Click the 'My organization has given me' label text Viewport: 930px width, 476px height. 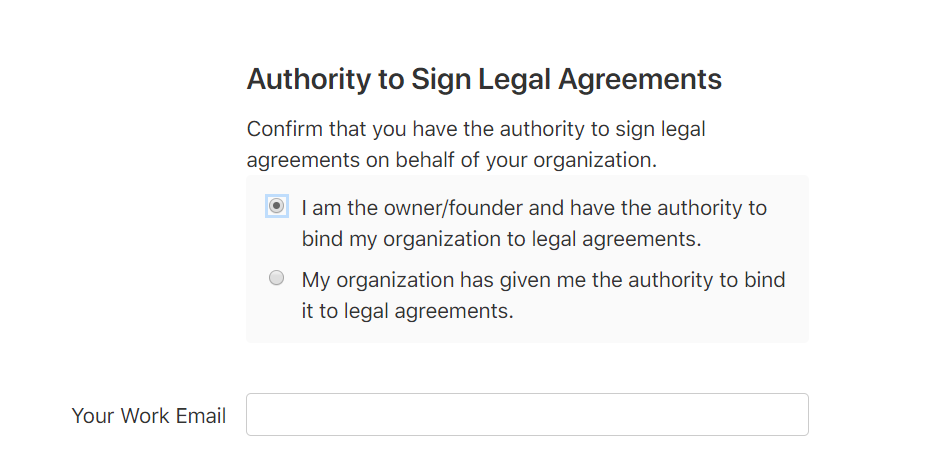point(543,280)
